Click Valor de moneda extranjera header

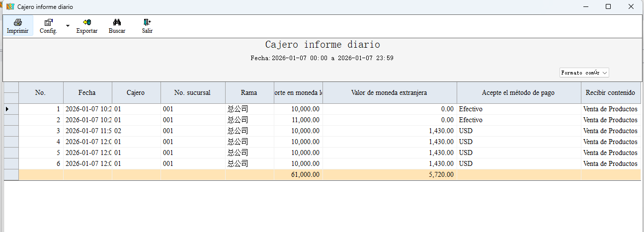389,92
